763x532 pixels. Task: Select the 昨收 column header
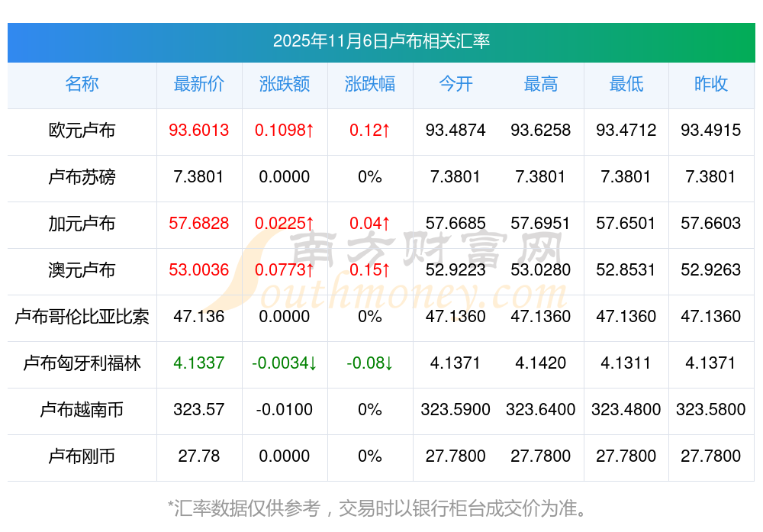click(711, 84)
